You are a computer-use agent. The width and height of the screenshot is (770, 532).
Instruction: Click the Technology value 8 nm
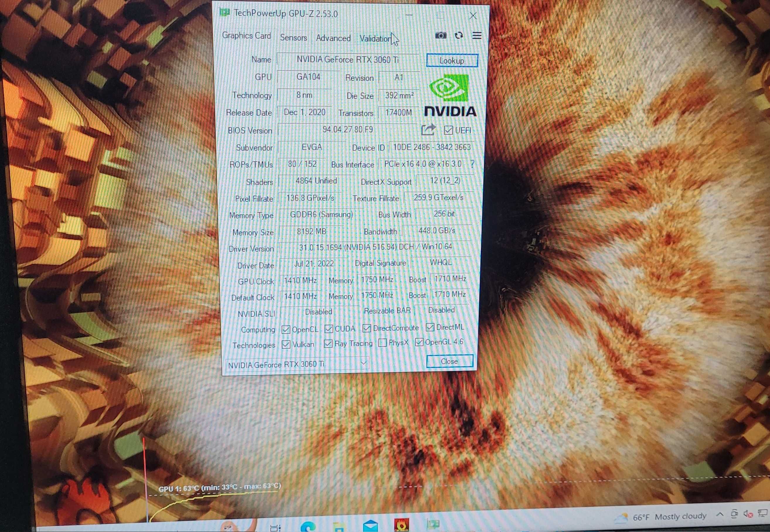click(304, 95)
